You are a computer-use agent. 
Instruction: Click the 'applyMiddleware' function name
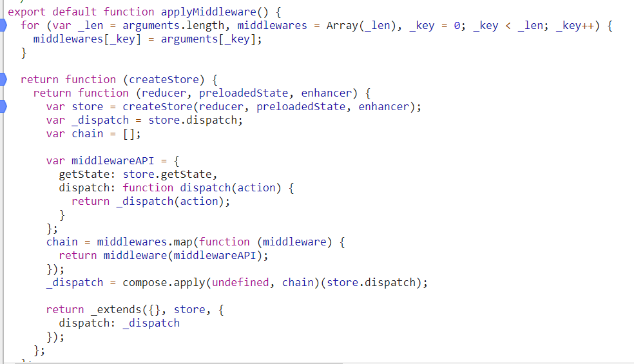pos(209,12)
